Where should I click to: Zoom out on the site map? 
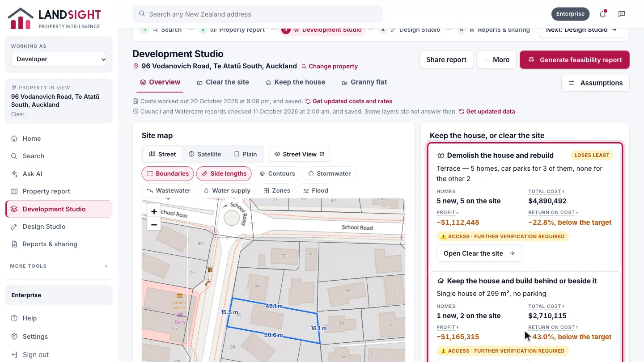coord(154,224)
